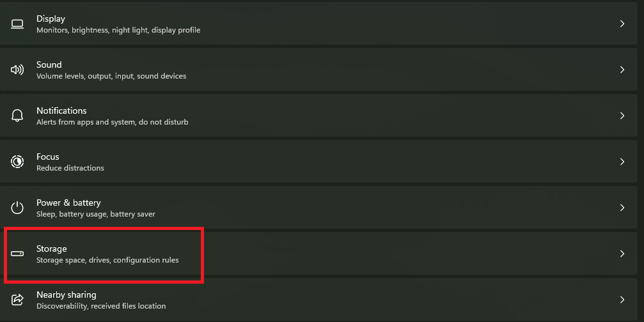Click the Sound speaker icon
The image size is (644, 322).
pyautogui.click(x=17, y=70)
